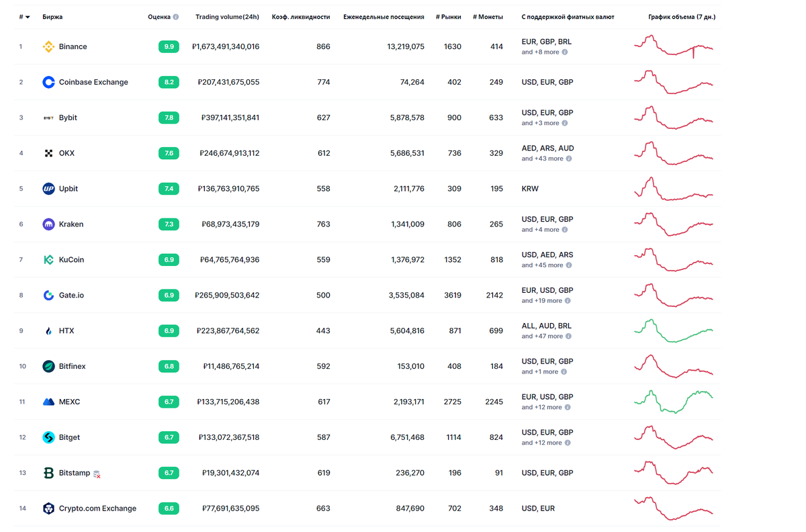Screen dimensions: 806x532
Task: Click the MEXC logo icon
Action: 48,402
